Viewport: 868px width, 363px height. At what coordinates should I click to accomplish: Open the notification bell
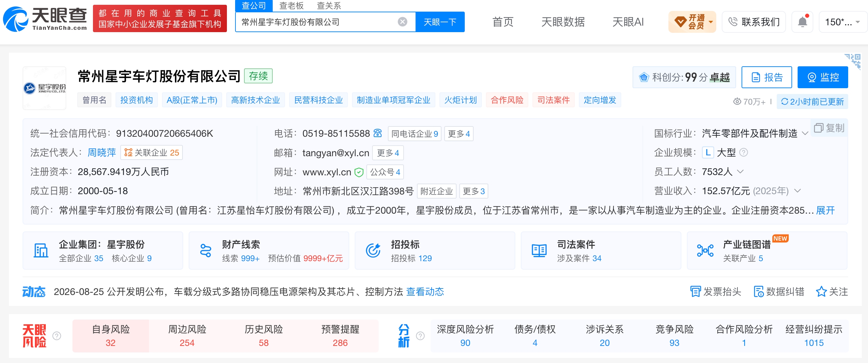pos(802,22)
